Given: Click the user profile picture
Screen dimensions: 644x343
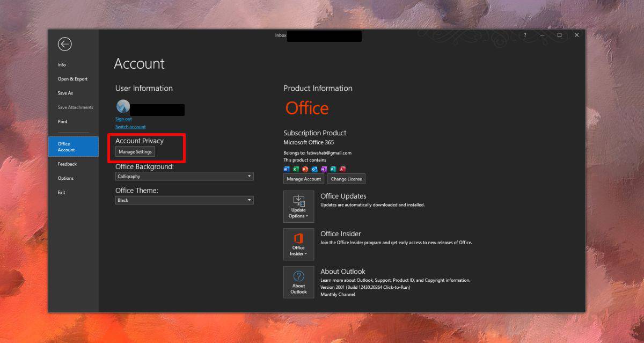Looking at the screenshot, I should [x=123, y=106].
